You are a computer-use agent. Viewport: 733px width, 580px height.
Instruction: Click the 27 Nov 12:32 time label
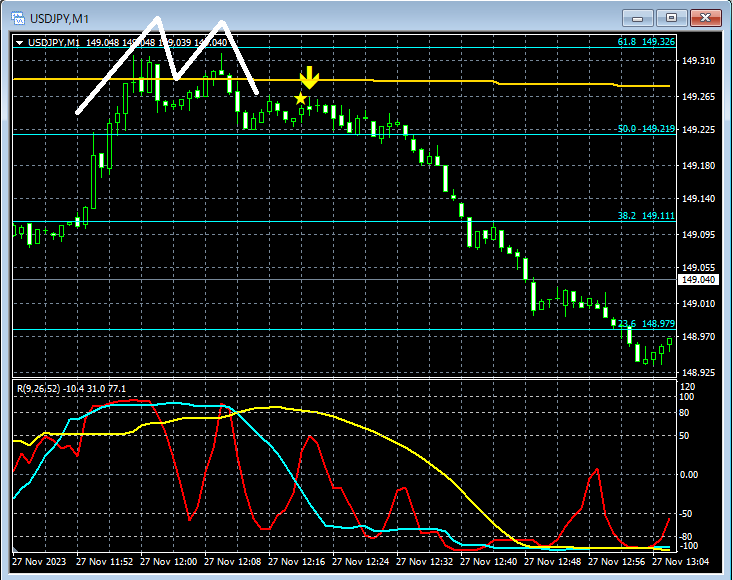pos(424,561)
